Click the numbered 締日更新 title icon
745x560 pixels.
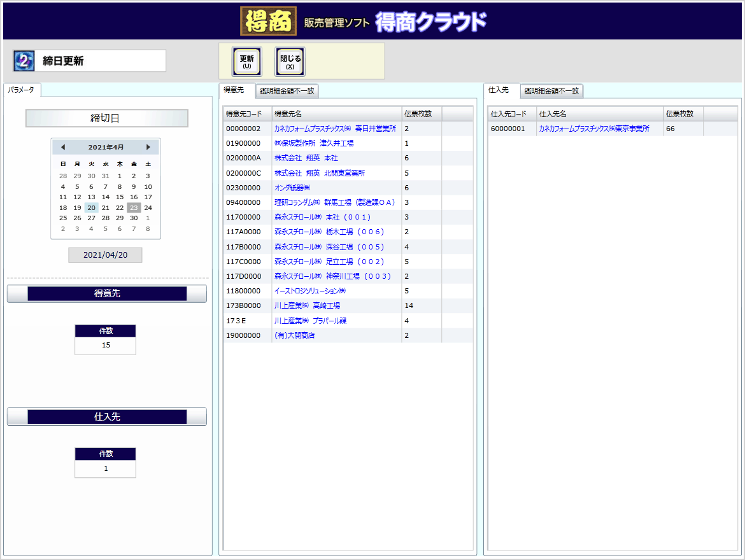click(24, 61)
